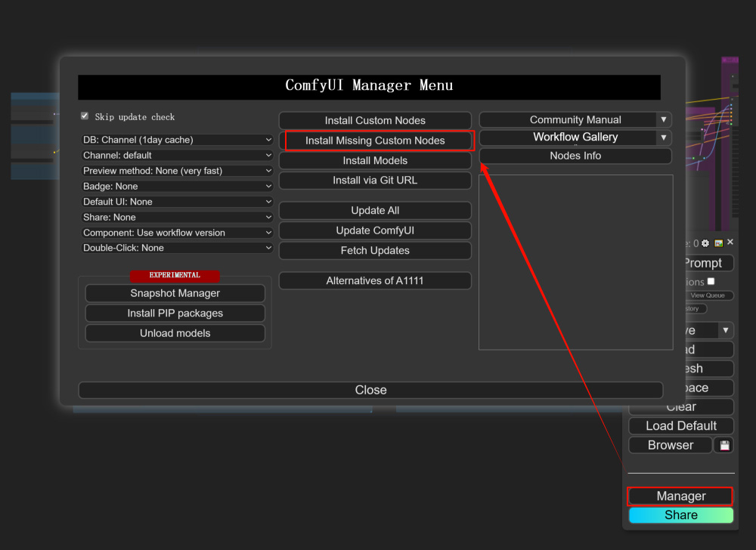This screenshot has width=756, height=550.
Task: Close the ComfyUI Manager Menu dialog
Action: coord(370,390)
